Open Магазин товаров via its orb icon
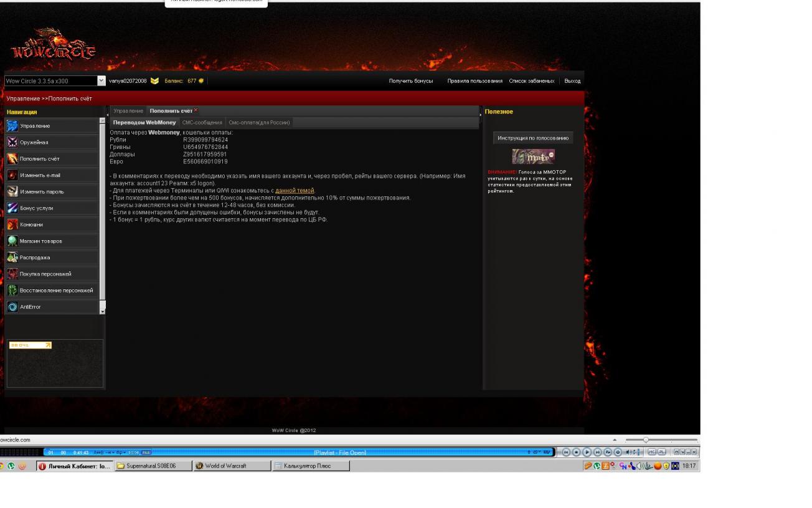This screenshot has height=508, width=812. coord(12,241)
